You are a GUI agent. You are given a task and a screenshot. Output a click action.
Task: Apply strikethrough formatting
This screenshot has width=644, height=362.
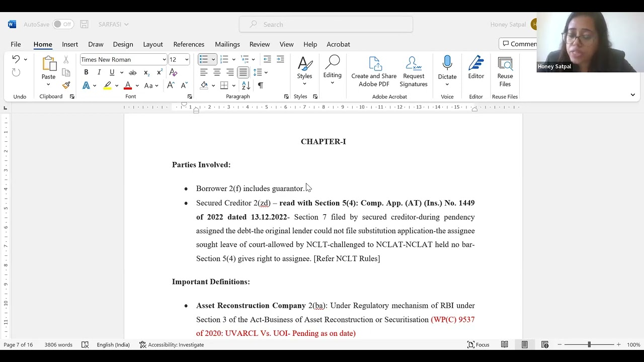click(x=133, y=72)
